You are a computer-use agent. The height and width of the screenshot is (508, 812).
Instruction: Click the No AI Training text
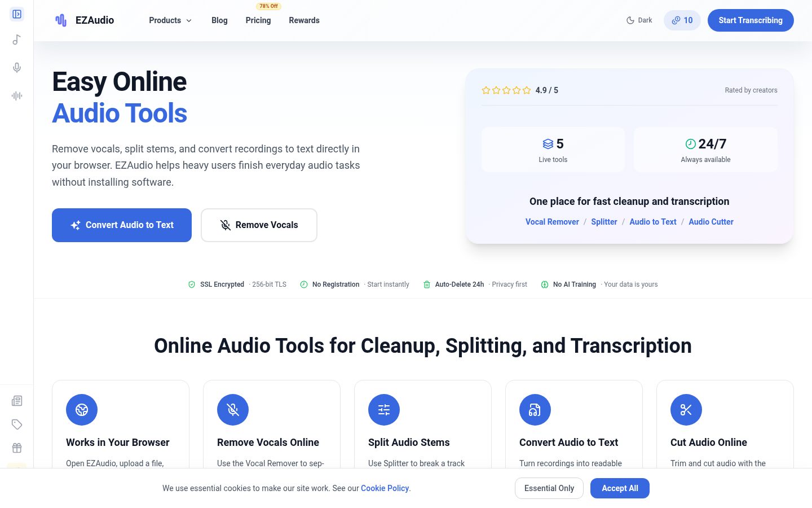coord(575,284)
